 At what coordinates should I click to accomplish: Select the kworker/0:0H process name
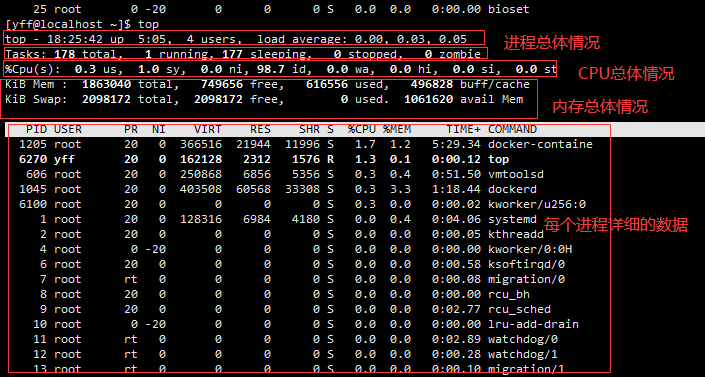click(x=530, y=249)
